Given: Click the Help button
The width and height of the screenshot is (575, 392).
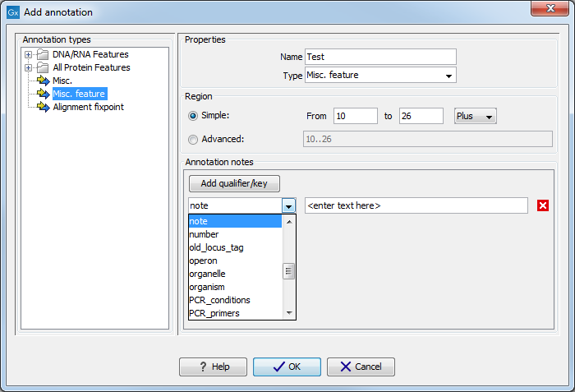Looking at the screenshot, I should pyautogui.click(x=213, y=367).
